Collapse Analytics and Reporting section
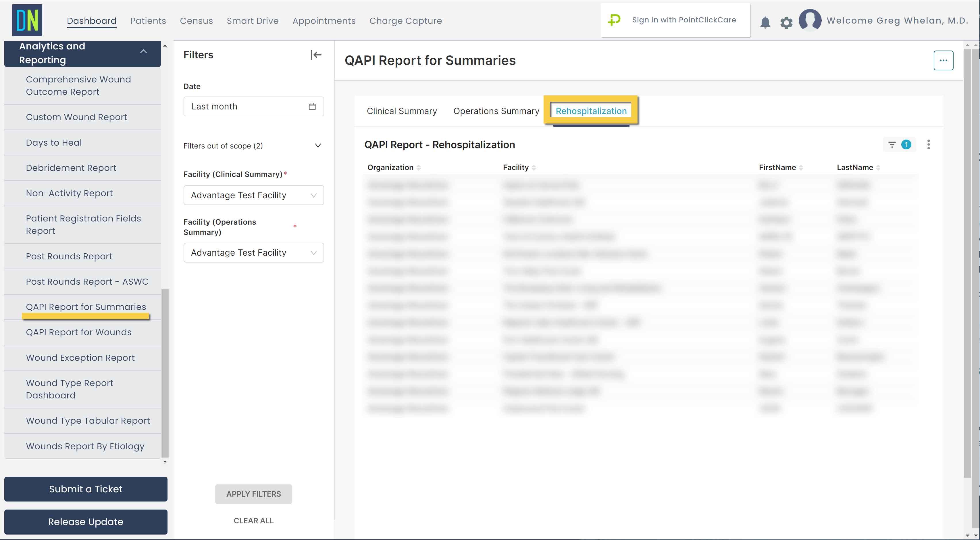This screenshot has width=980, height=540. point(143,51)
